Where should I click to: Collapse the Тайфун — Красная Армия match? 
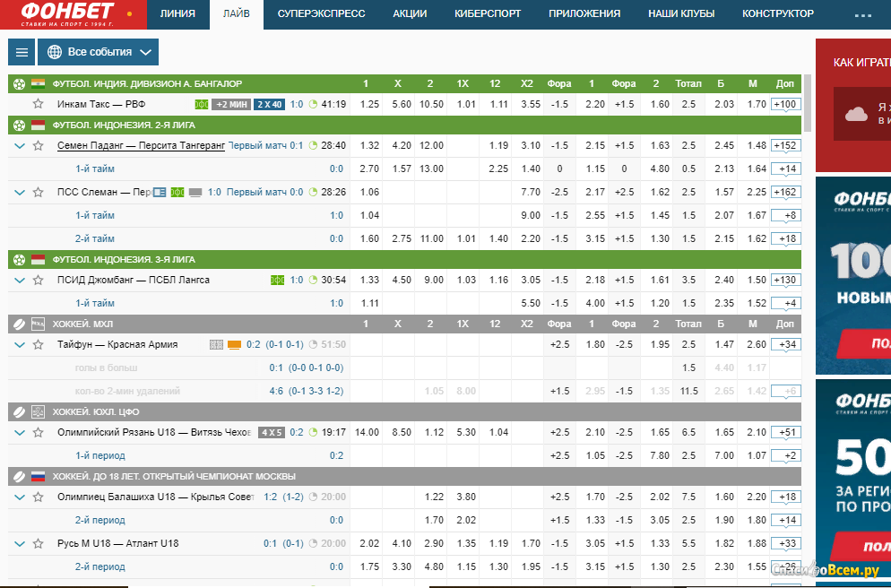[20, 345]
